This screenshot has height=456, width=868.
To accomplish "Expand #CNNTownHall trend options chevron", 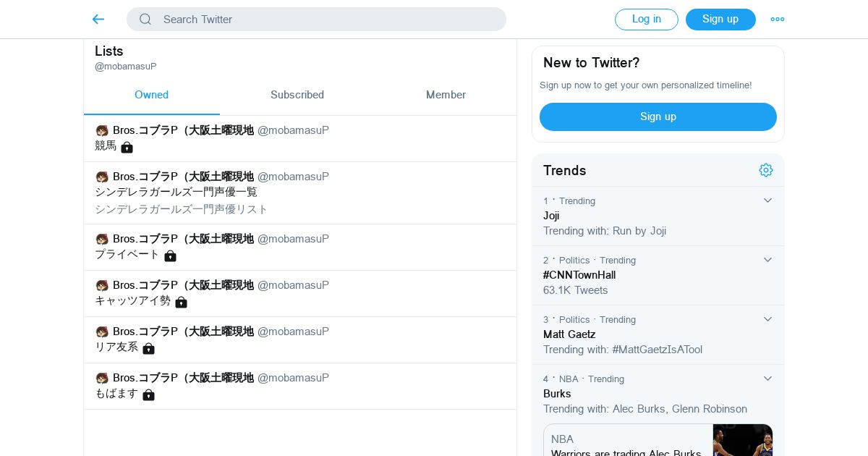I will 767,260.
